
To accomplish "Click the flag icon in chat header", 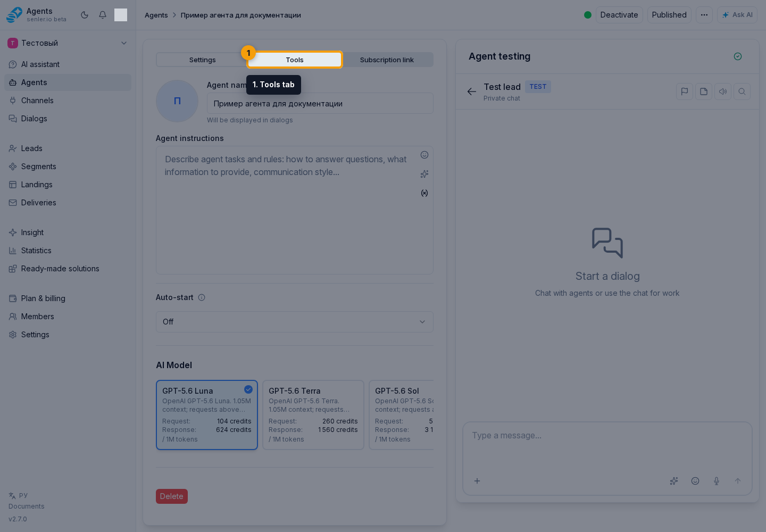I will point(685,92).
